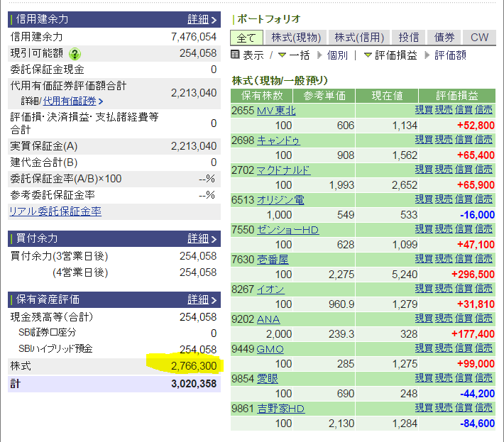Click the SBIハイブリッド預金 label

55,349
